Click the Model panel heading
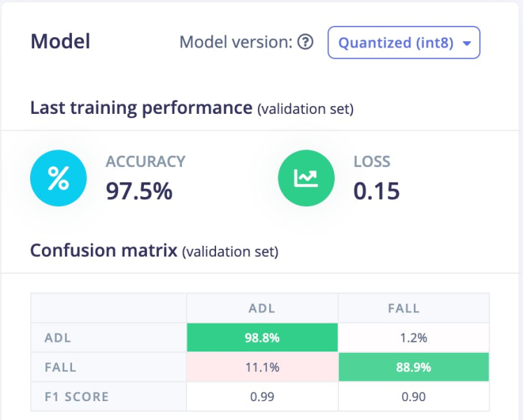This screenshot has height=420, width=523. (x=60, y=41)
